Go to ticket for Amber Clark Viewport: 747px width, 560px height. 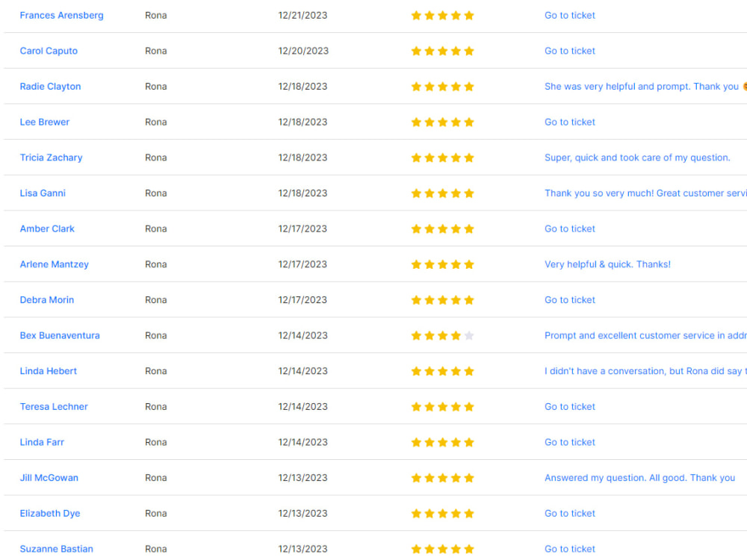click(570, 228)
